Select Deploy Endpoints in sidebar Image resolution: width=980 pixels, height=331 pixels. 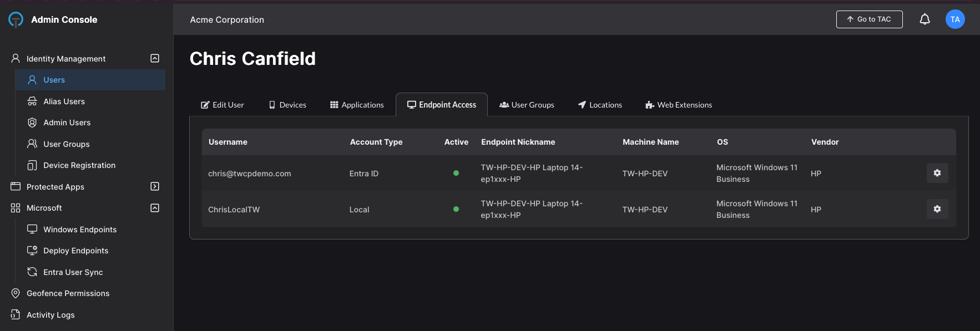[x=75, y=251]
